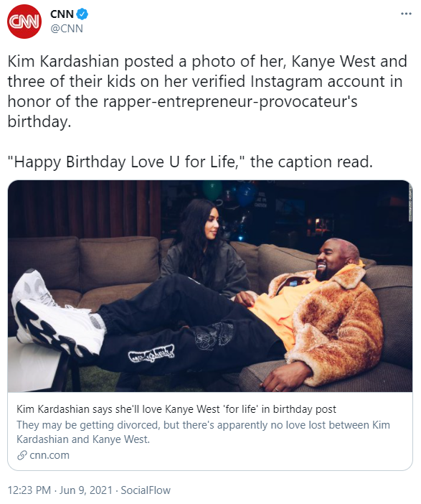Click the Jun 9, 2021 date
This screenshot has height=504, width=421.
(86, 490)
